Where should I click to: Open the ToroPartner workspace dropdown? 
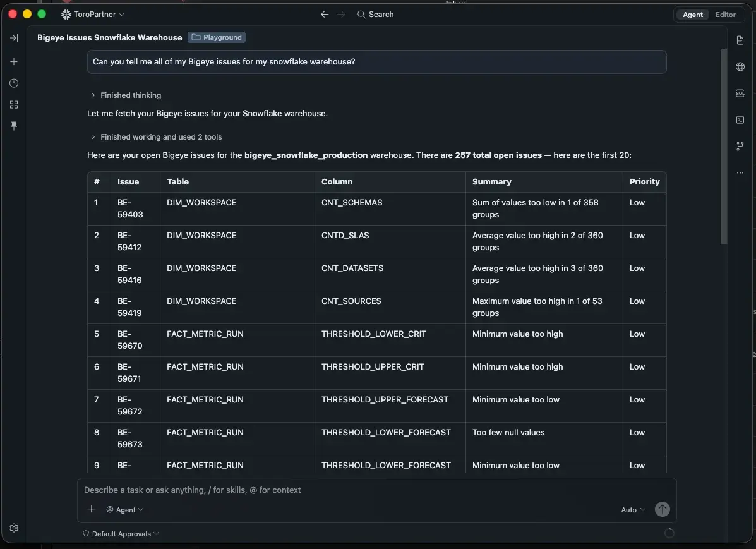point(93,15)
